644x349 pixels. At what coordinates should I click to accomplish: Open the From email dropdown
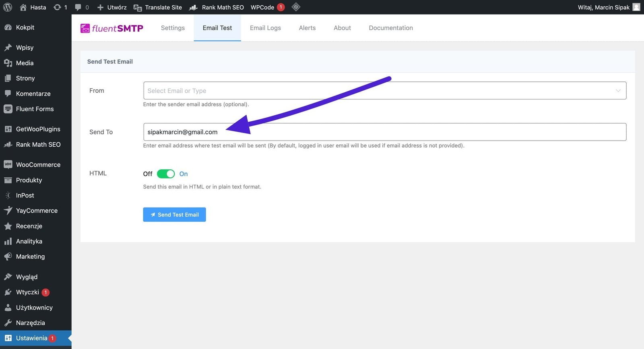tap(378, 91)
